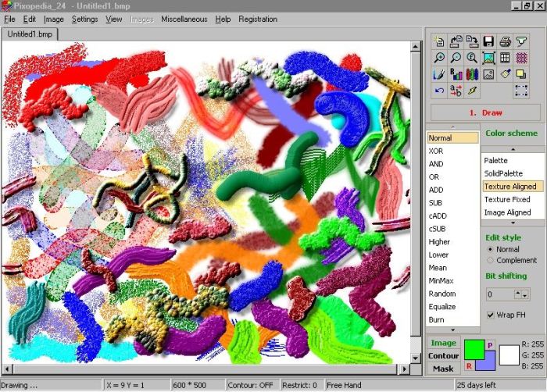Click the Image layer button

443,343
